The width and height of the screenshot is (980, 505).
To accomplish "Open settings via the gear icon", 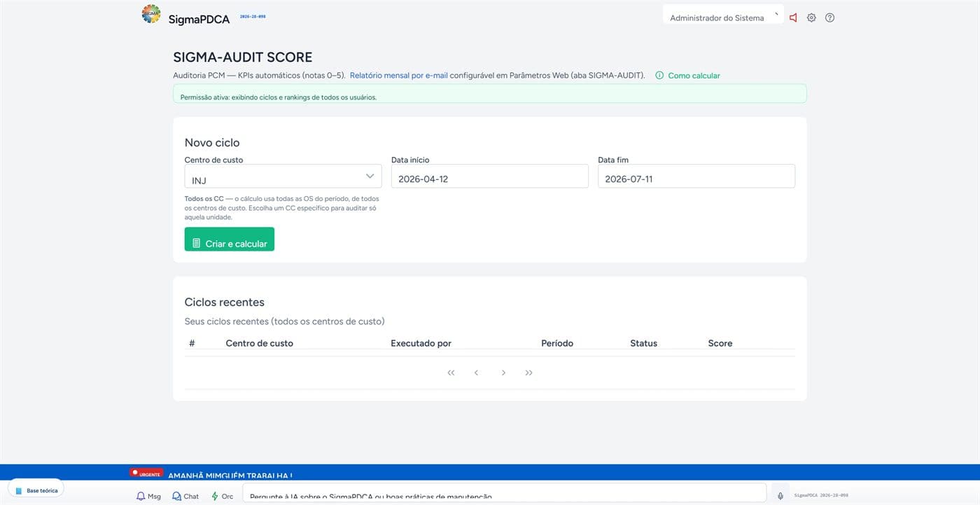I will tap(811, 18).
